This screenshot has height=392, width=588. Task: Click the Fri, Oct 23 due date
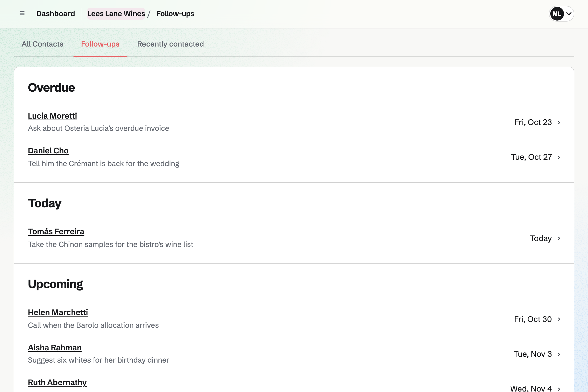pyautogui.click(x=533, y=122)
